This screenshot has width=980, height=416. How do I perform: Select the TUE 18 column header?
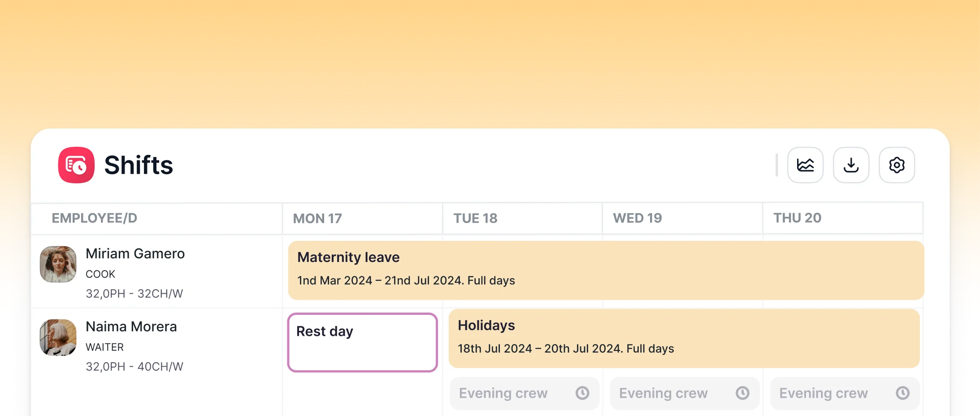[x=475, y=218]
